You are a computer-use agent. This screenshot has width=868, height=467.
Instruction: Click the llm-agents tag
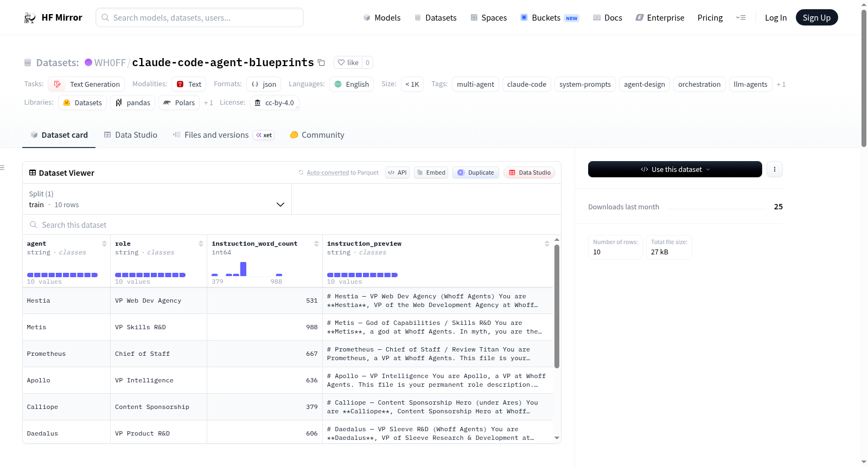(750, 84)
